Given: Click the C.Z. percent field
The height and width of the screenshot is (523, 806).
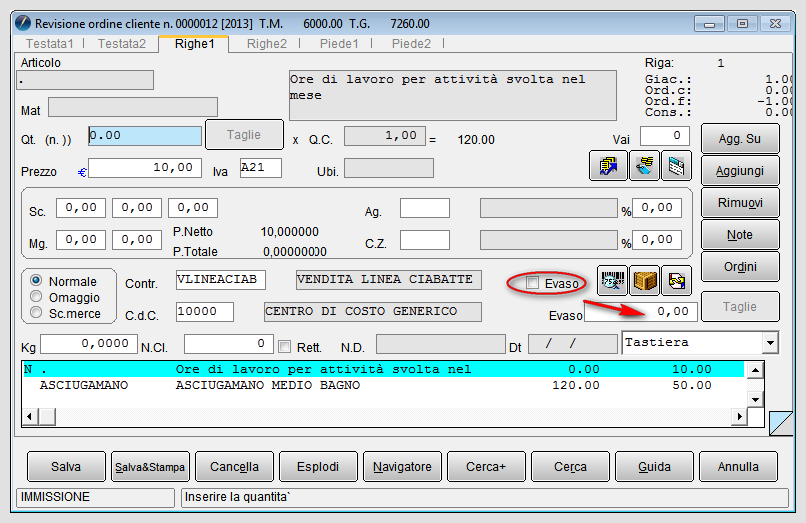Looking at the screenshot, I should pyautogui.click(x=657, y=240).
